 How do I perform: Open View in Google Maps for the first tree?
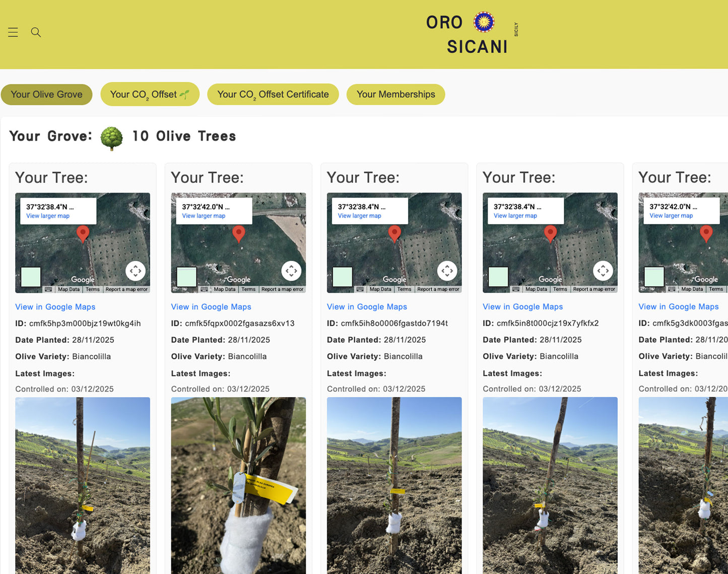55,306
